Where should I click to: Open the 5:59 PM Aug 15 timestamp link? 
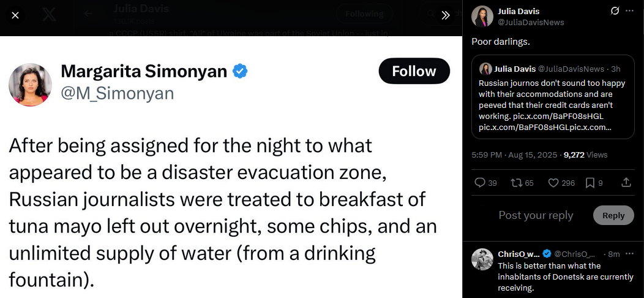coord(513,155)
